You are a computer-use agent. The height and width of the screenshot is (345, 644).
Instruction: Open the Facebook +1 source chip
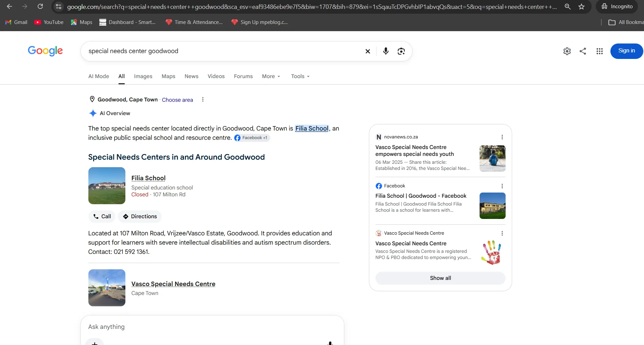pyautogui.click(x=252, y=138)
